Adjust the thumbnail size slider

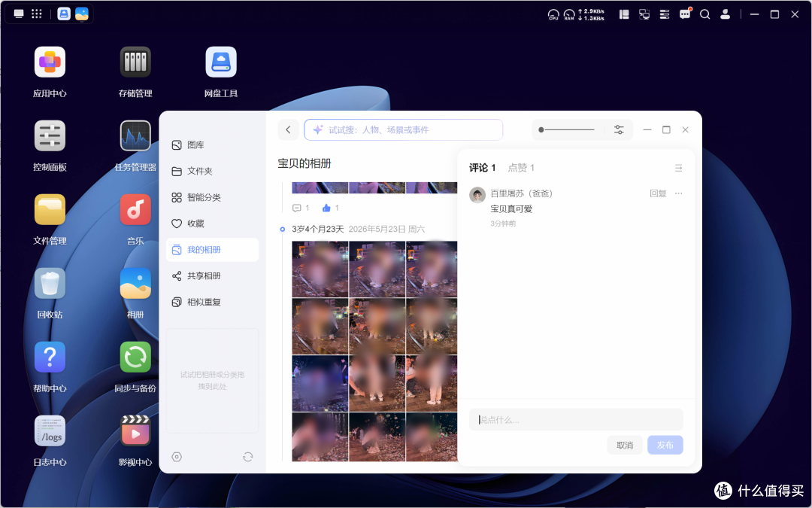coord(567,129)
